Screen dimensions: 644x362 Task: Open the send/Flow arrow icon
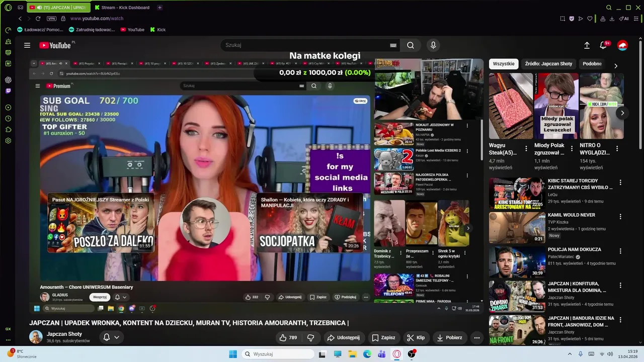click(x=581, y=19)
